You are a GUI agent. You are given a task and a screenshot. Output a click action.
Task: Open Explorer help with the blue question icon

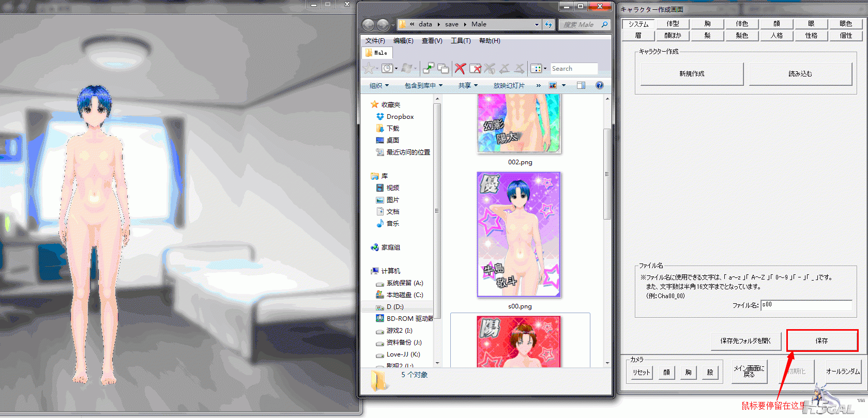pos(600,85)
